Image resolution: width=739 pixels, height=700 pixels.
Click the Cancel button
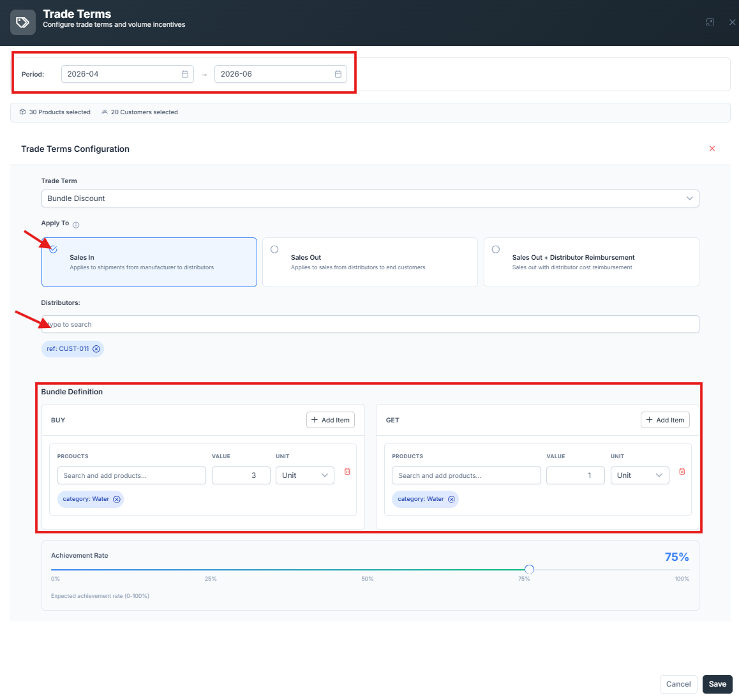(x=678, y=684)
